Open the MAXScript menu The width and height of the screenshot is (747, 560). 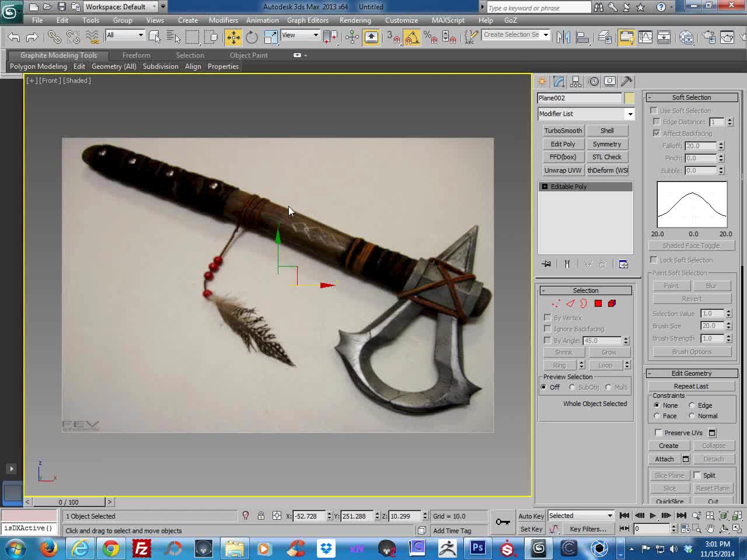click(448, 20)
